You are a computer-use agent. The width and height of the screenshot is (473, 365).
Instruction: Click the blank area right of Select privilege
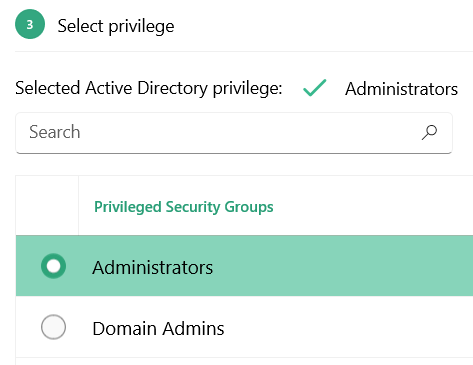(x=323, y=26)
